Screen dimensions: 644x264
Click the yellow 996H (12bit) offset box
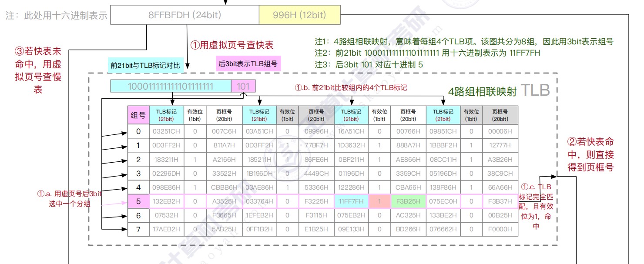click(299, 15)
